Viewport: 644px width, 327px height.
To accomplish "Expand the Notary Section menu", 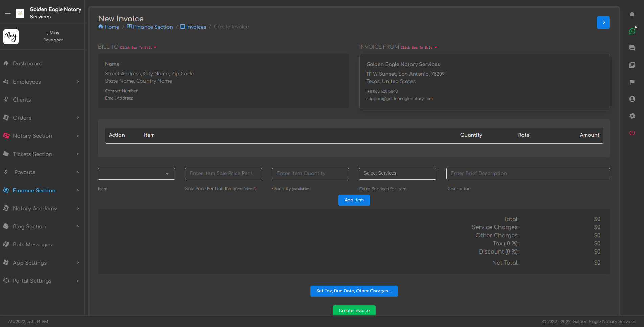I will coord(42,136).
